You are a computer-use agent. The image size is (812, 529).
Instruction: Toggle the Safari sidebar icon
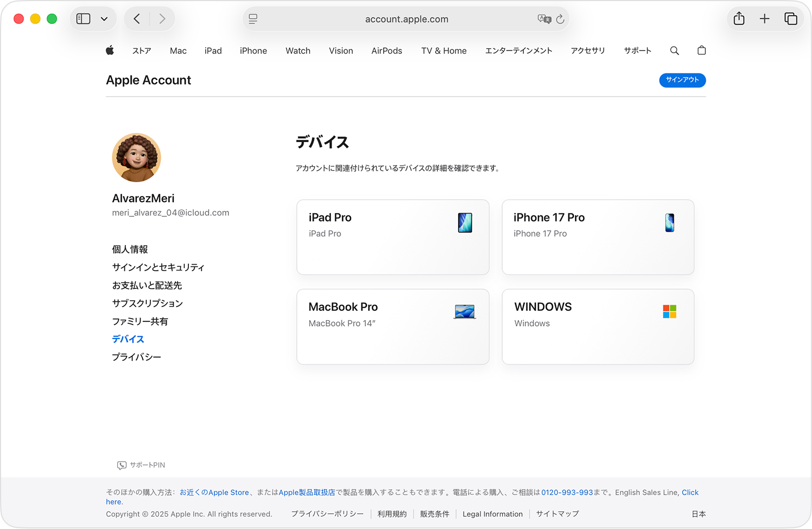coord(83,18)
